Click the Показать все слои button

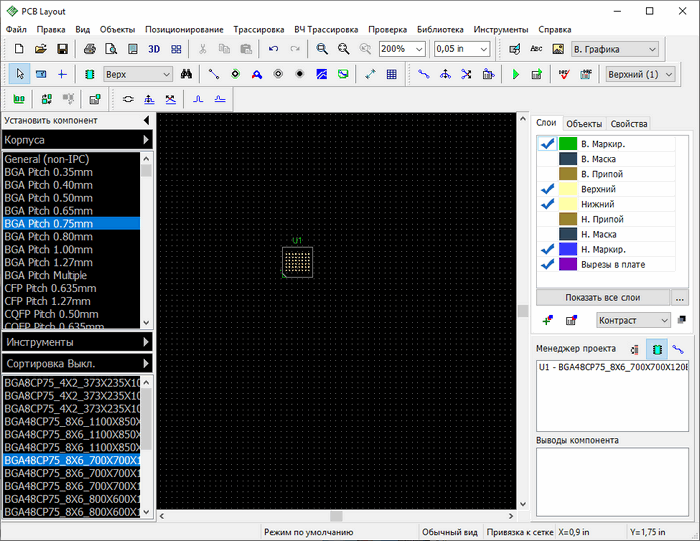(x=602, y=297)
